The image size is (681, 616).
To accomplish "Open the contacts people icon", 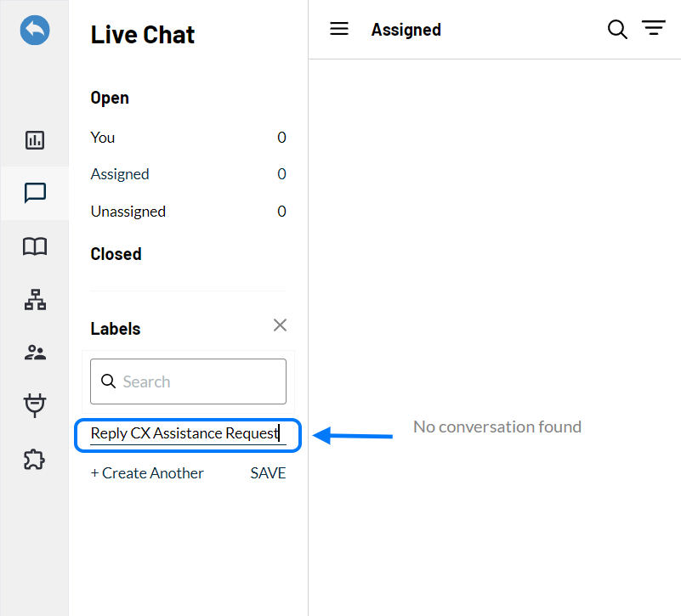I will 35,353.
